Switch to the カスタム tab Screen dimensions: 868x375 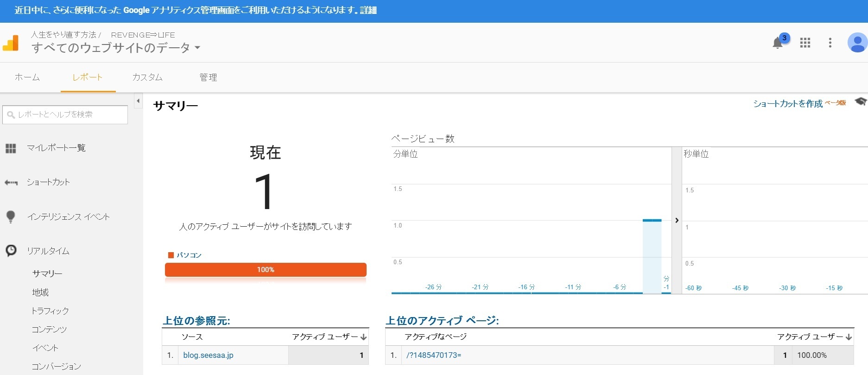click(x=147, y=77)
